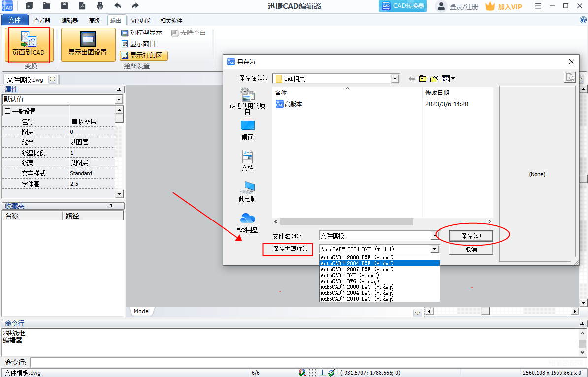This screenshot has height=377, width=588.
Task: Toggle the preview icon in the save dialog
Action: coord(570,77)
